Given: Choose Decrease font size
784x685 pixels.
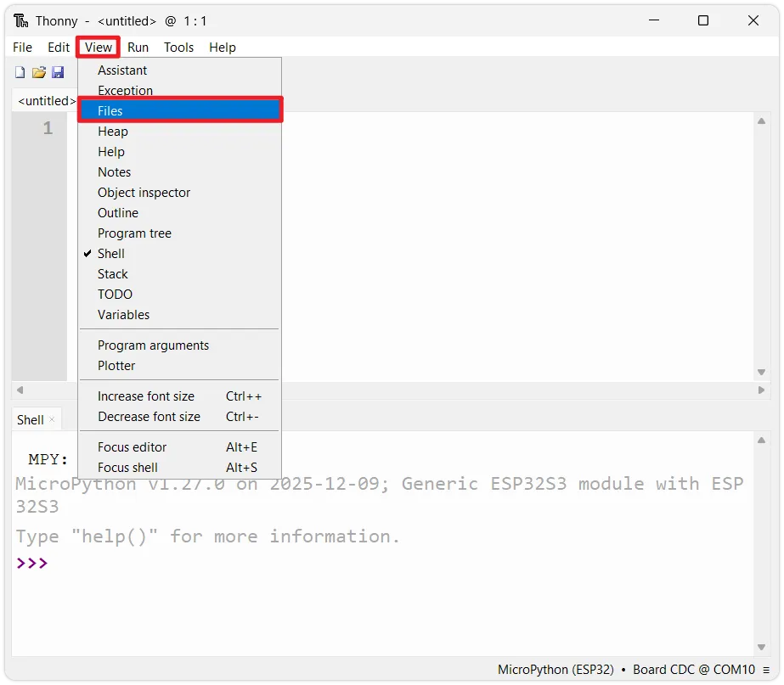Looking at the screenshot, I should click(149, 417).
